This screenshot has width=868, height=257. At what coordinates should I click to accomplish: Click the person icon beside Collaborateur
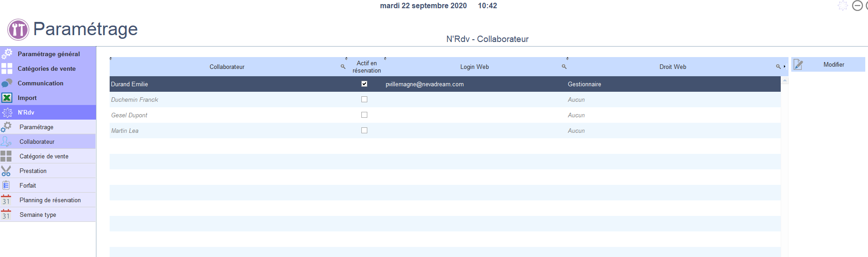[x=6, y=142]
